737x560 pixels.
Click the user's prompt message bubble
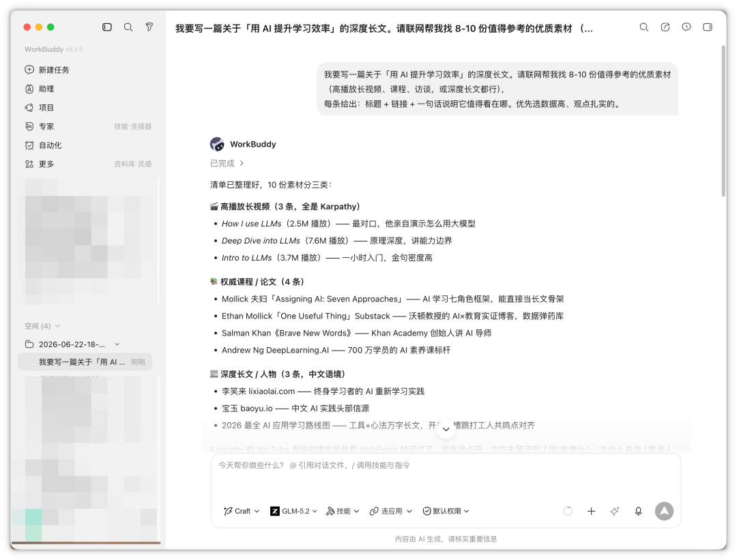tap(497, 89)
